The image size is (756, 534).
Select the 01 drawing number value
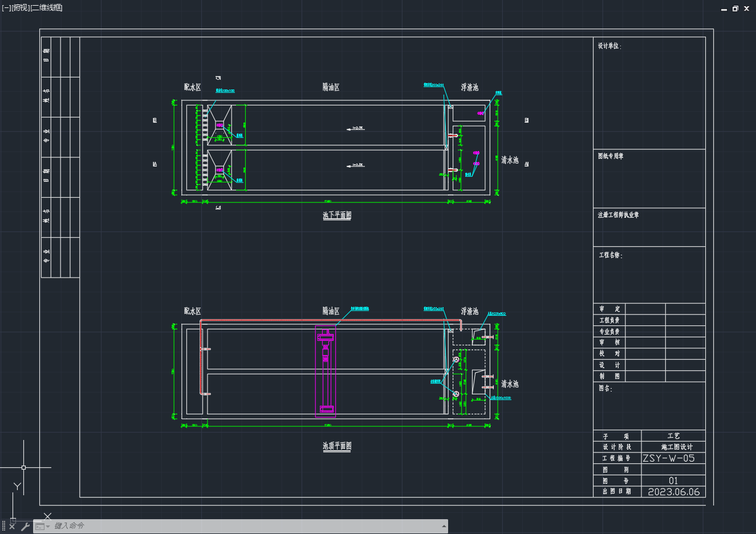673,481
